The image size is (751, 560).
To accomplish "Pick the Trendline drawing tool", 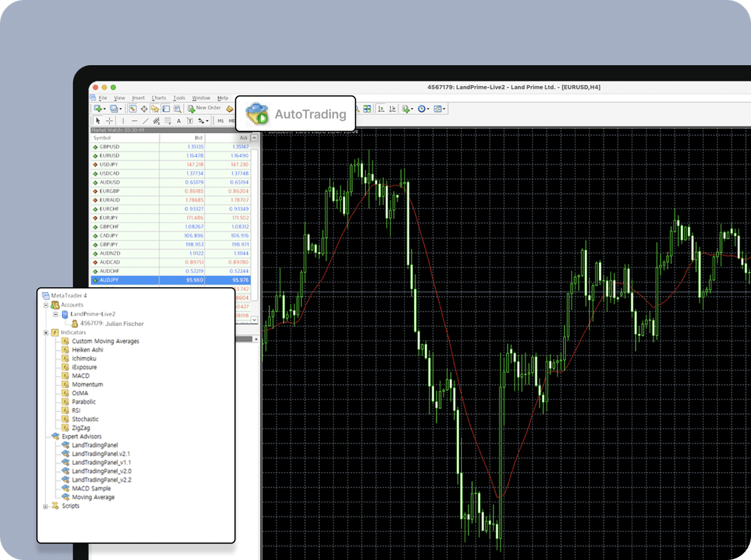I will pos(145,121).
